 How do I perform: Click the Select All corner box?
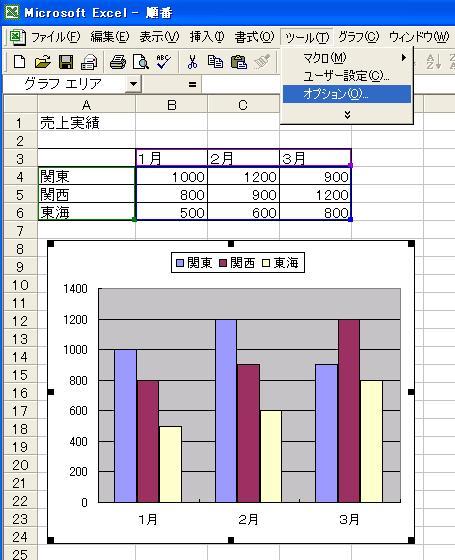(x=20, y=105)
